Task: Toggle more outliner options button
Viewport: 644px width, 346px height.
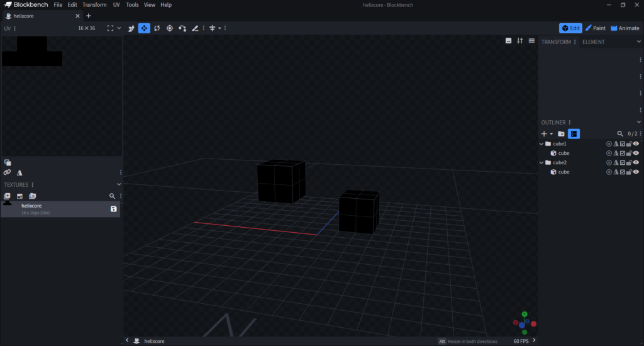Action: click(x=574, y=134)
